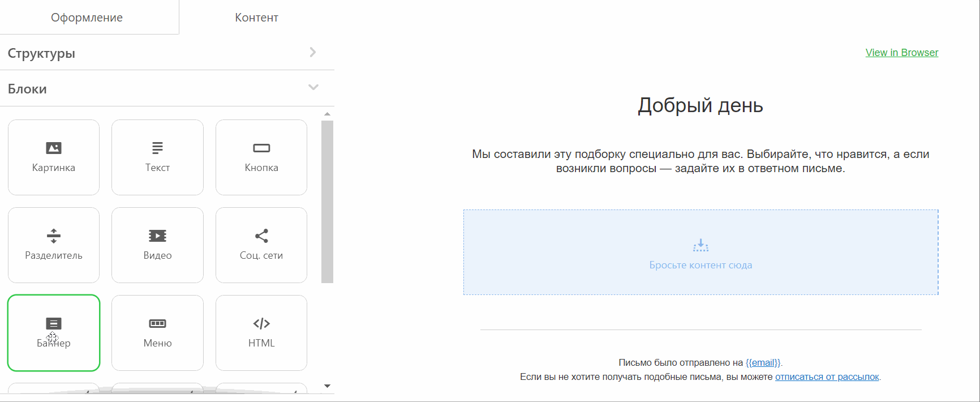
Task: Select the Картинка image block
Action: tap(54, 157)
